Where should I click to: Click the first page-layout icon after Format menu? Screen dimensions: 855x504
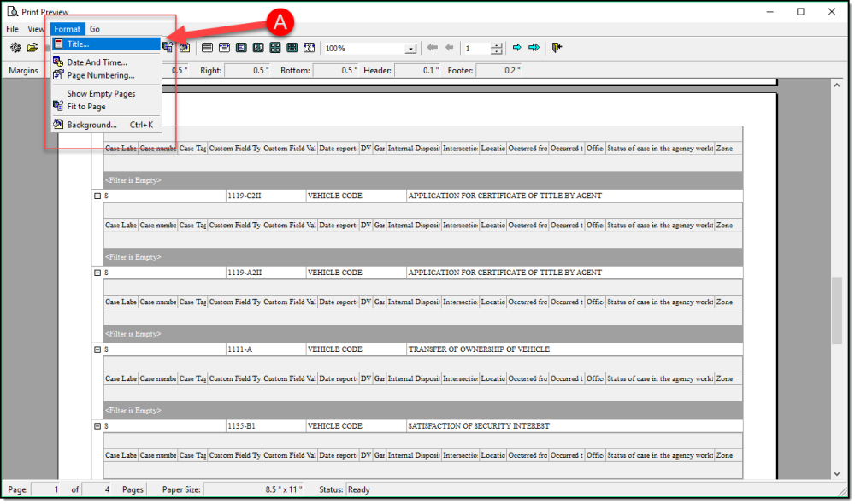click(x=207, y=48)
